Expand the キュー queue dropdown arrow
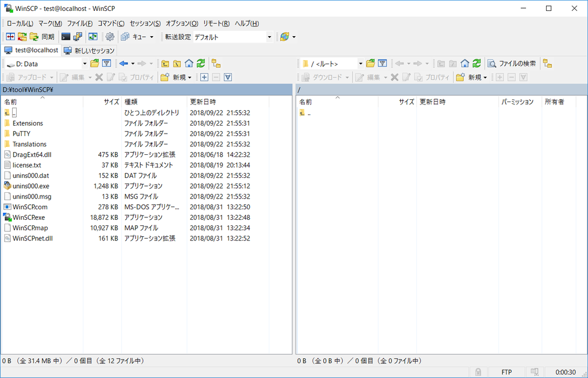 (152, 37)
